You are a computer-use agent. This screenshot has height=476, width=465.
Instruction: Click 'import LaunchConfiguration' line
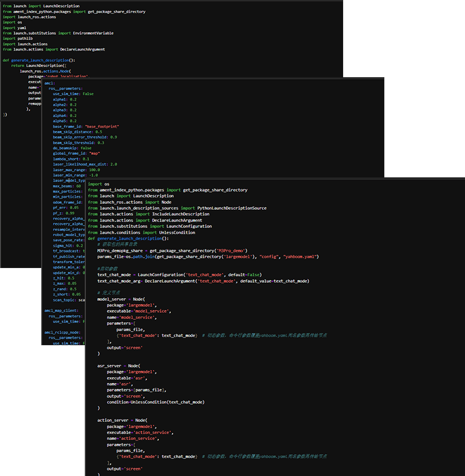[150, 226]
